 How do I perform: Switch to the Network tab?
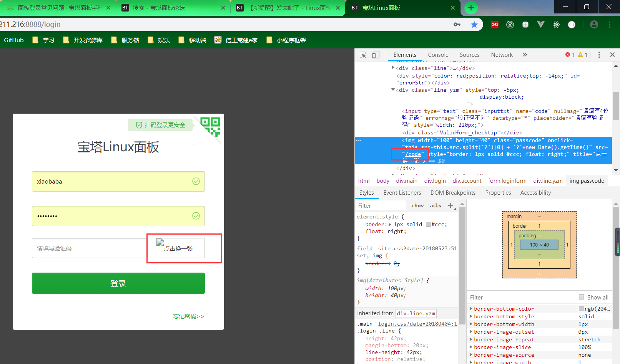tap(502, 55)
